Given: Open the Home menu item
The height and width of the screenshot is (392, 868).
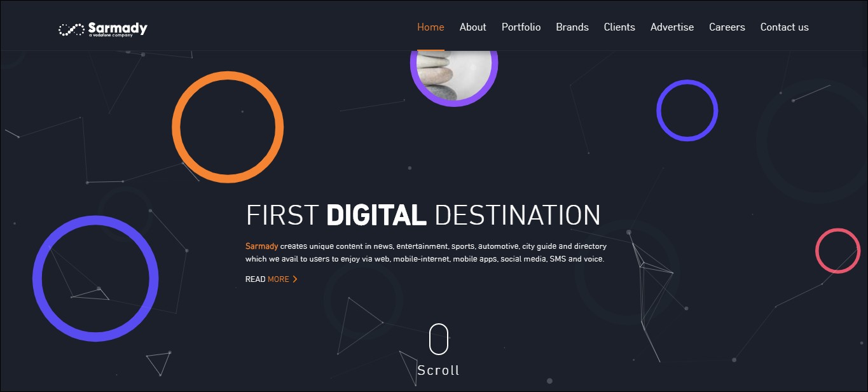Looking at the screenshot, I should coord(431,27).
